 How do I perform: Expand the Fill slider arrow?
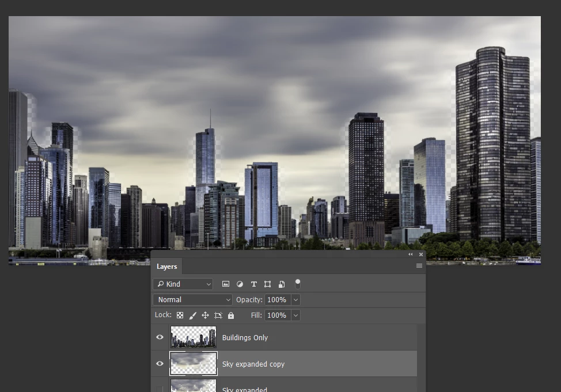click(295, 315)
